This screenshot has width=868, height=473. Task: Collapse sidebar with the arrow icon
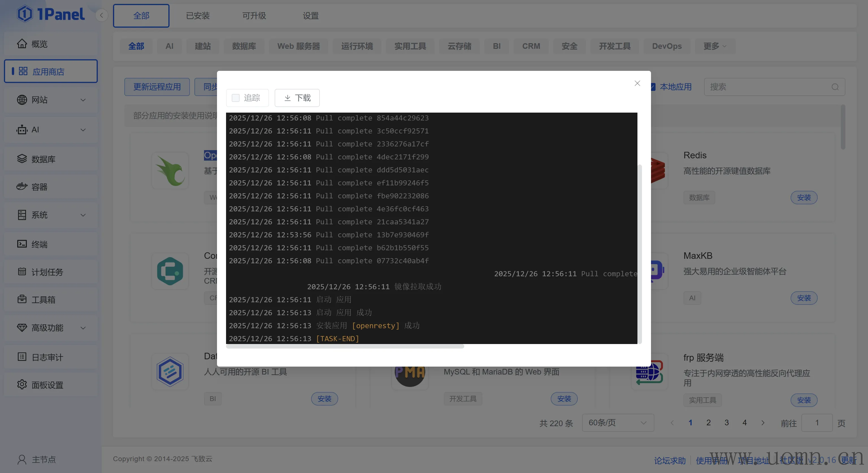101,15
